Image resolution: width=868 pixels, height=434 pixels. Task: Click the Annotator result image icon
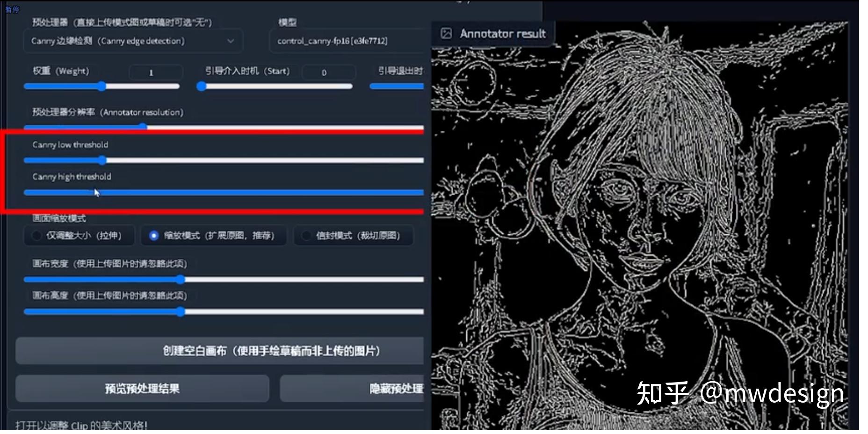point(447,33)
